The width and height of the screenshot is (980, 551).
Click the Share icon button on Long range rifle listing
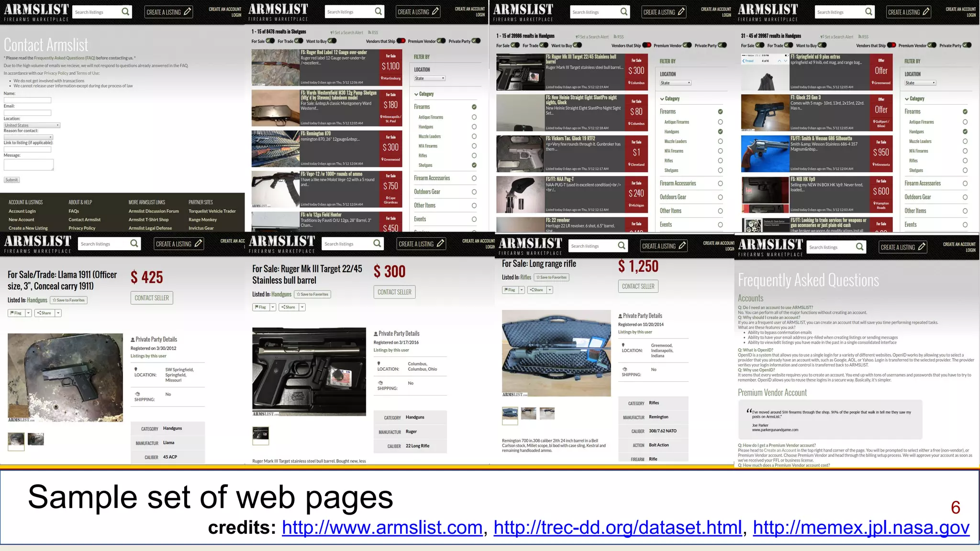click(537, 290)
